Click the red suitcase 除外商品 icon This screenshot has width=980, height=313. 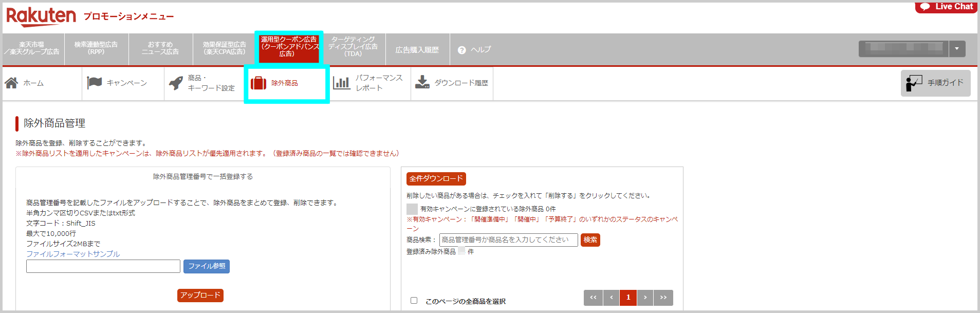click(258, 83)
